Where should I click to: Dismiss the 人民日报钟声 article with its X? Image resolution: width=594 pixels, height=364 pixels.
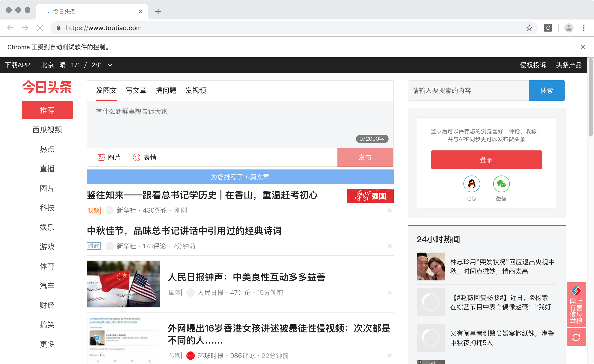click(389, 292)
